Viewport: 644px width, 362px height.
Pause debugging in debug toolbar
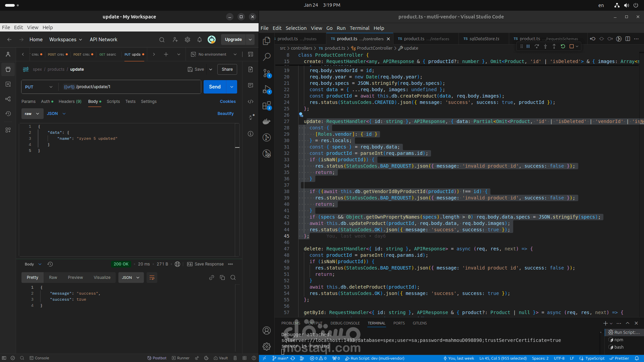tap(528, 46)
